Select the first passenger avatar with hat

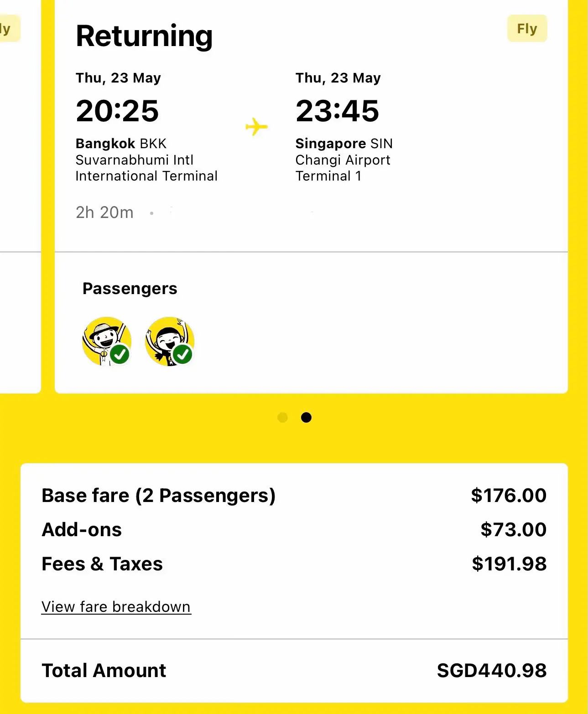point(106,341)
